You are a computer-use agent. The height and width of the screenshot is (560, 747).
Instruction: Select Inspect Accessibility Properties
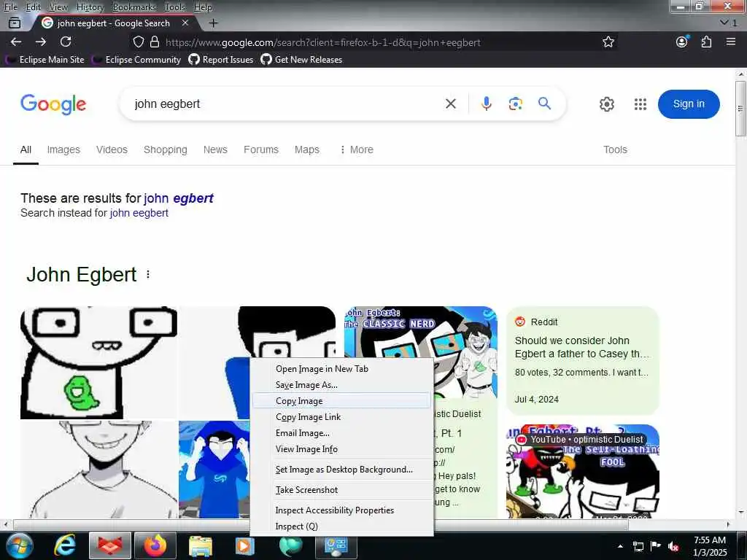[x=341, y=510]
